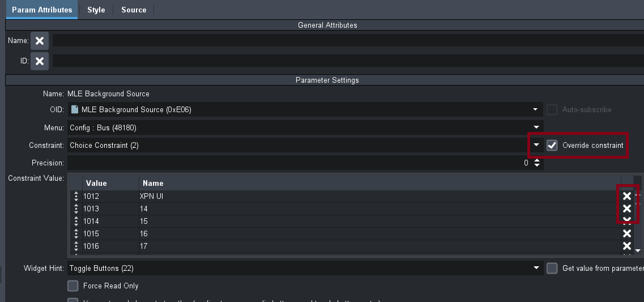Increase Precision with the up arrow

coord(537,160)
